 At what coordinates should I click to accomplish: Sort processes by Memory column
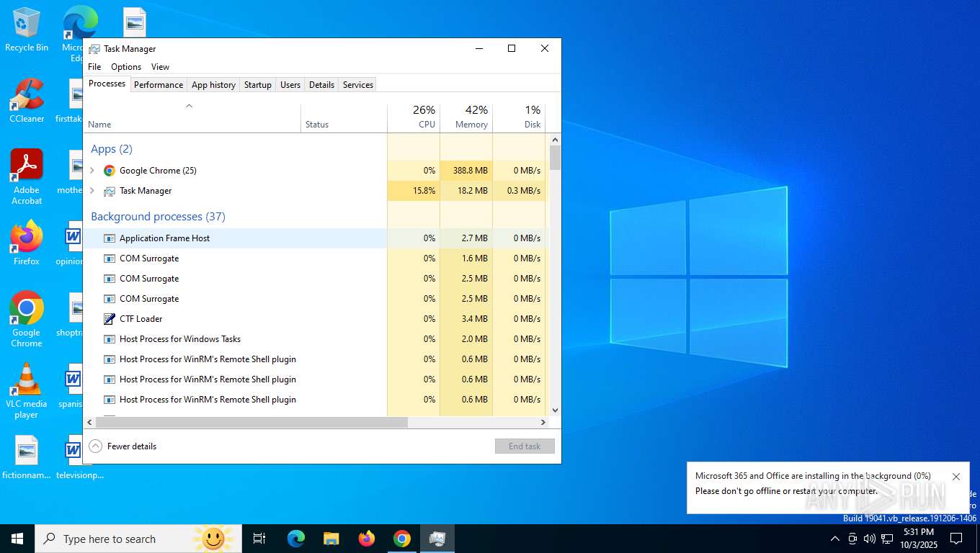tap(466, 118)
